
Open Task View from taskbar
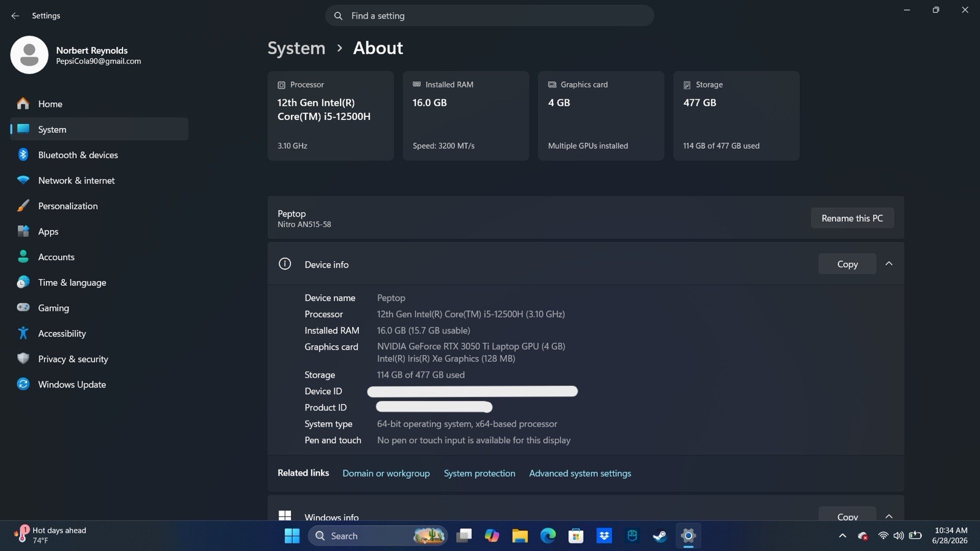point(464,536)
